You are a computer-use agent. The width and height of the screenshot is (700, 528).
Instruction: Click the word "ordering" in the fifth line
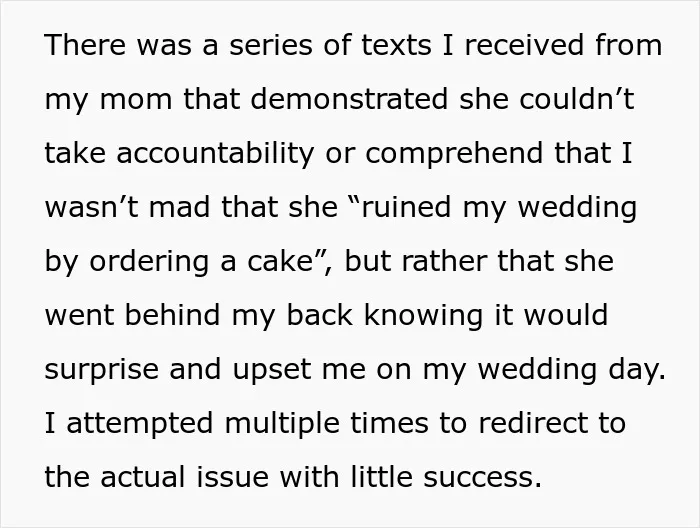point(149,262)
